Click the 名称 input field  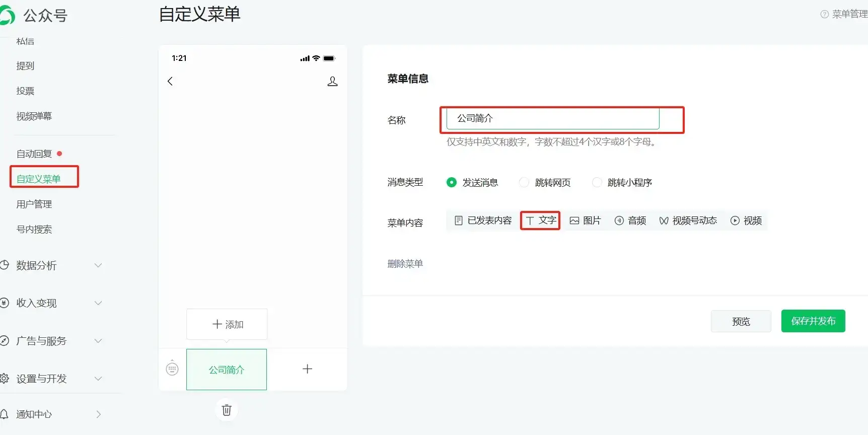tap(553, 118)
